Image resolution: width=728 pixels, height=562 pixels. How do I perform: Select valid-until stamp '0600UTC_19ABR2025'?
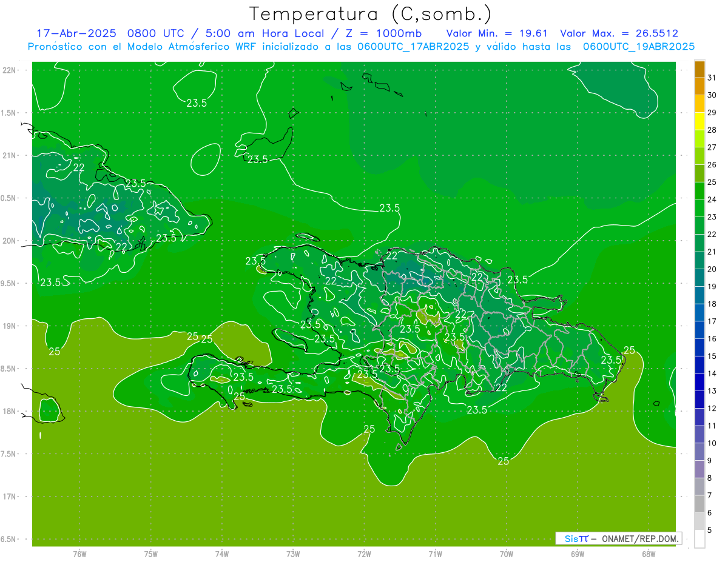(639, 47)
